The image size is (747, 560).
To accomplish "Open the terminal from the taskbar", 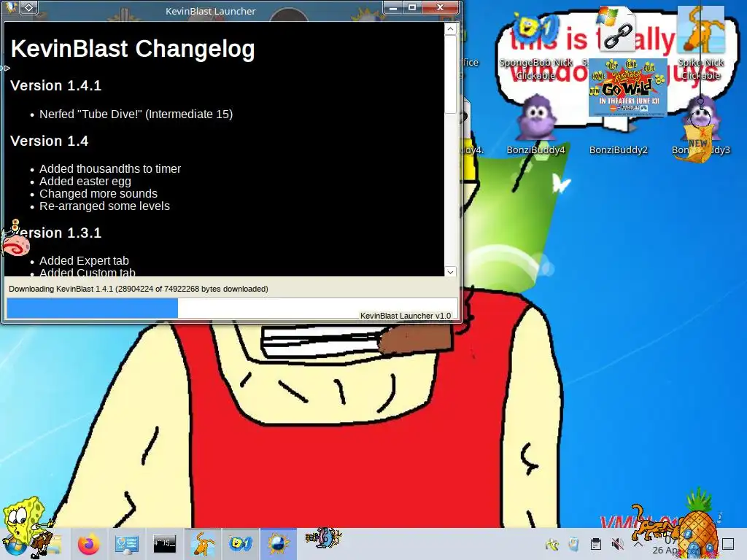I will pos(164,544).
